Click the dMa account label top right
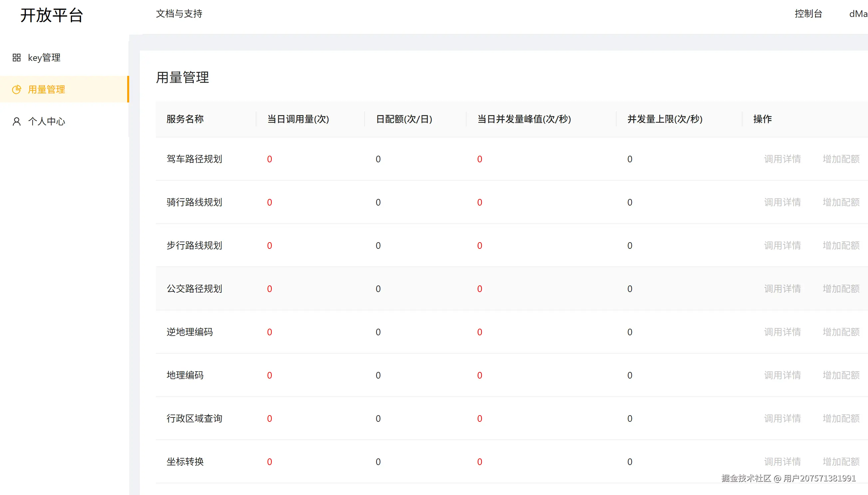Screen dimensions: 868x495 (858, 14)
